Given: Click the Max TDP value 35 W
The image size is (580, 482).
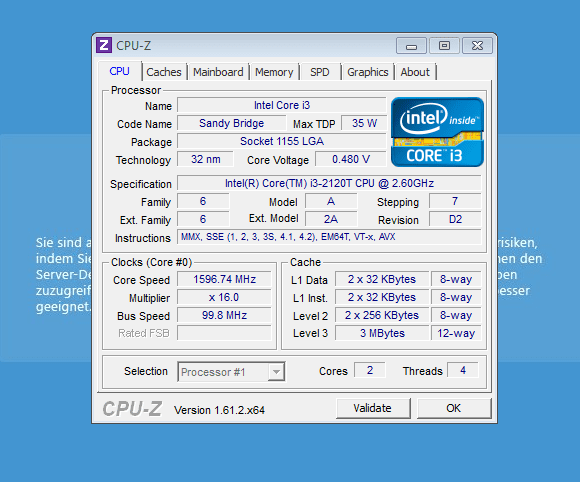Looking at the screenshot, I should pos(364,123).
